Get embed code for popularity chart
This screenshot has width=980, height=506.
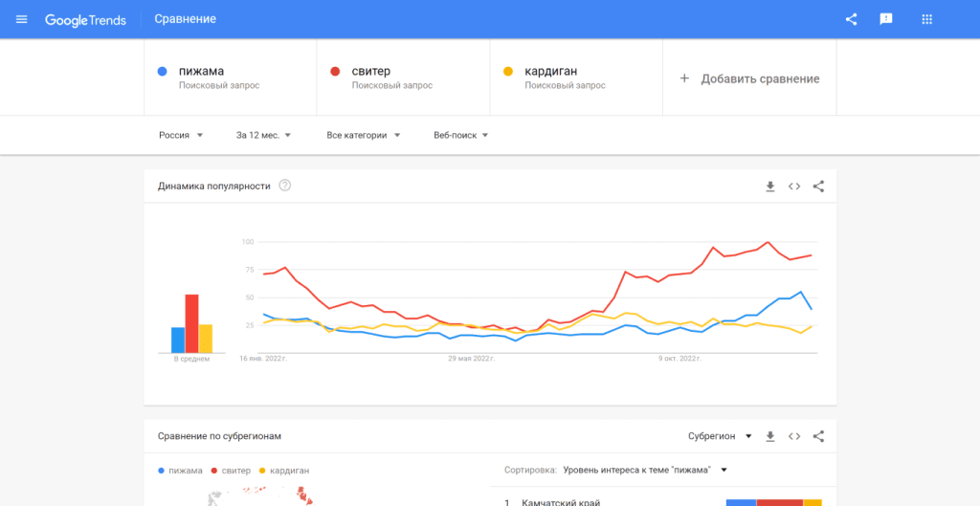click(794, 187)
